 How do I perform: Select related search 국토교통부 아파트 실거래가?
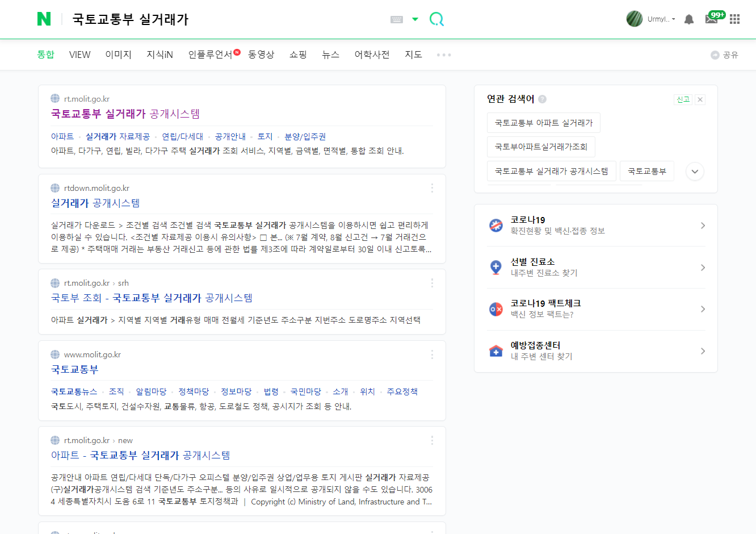point(544,123)
